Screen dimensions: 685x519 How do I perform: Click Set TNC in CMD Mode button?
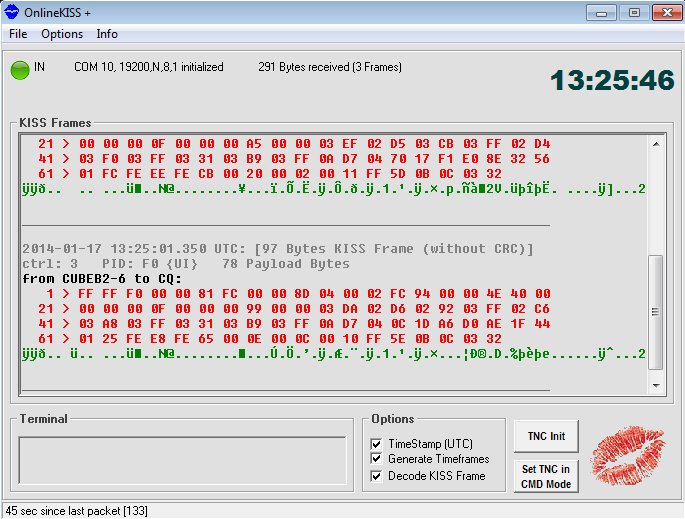point(546,477)
